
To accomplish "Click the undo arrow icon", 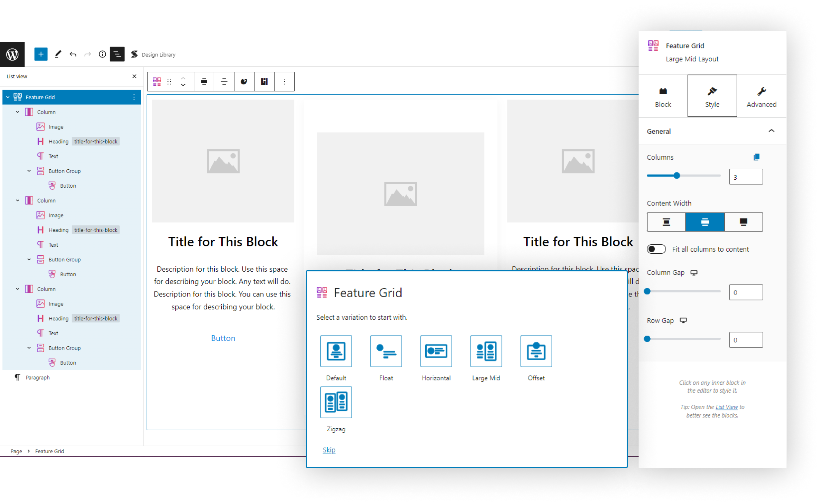I will 73,54.
